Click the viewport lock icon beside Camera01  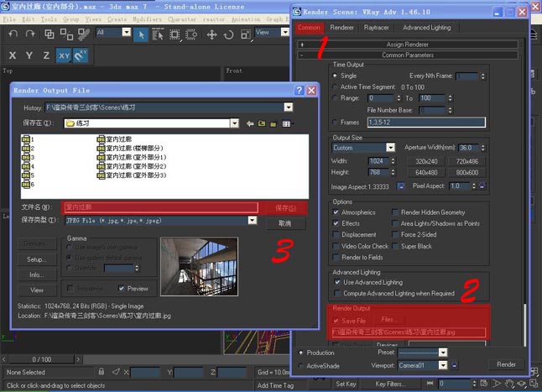point(455,365)
